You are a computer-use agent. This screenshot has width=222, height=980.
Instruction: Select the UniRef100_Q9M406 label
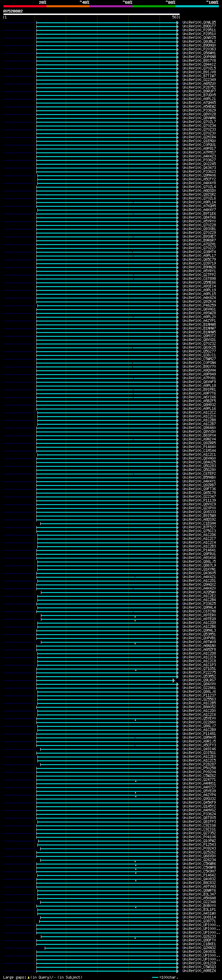(199, 175)
